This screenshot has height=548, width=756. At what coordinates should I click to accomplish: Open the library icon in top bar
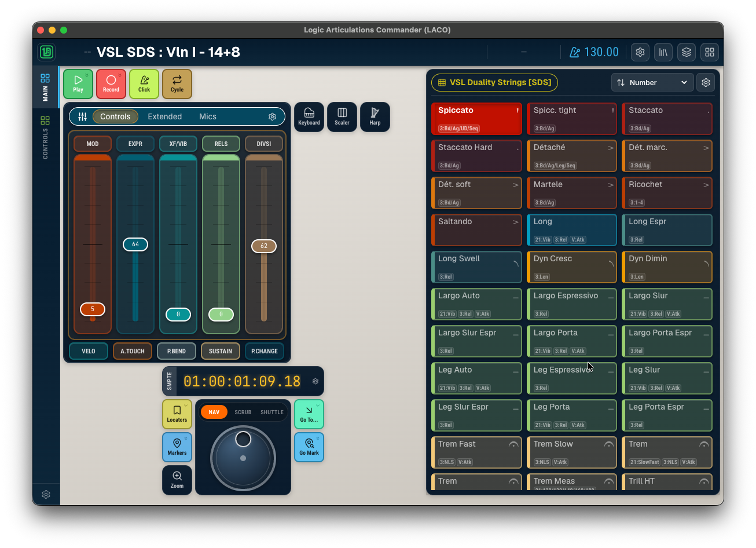coord(663,52)
